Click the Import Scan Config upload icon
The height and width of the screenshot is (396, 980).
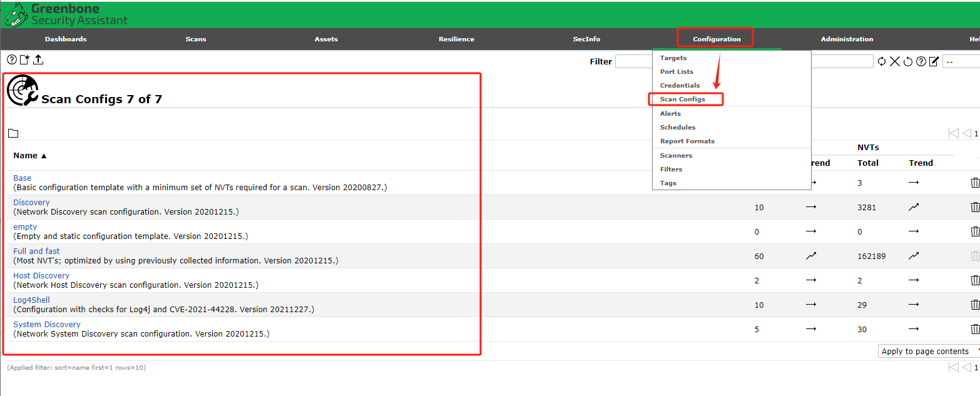38,60
